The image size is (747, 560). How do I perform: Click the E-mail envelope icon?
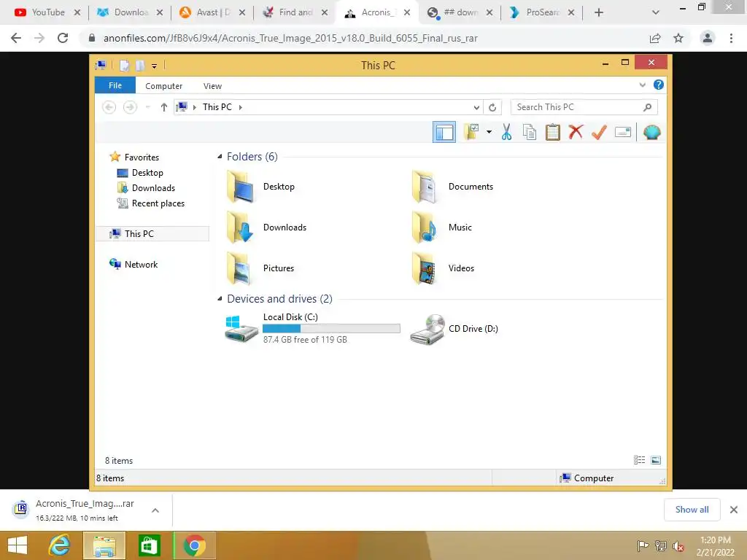coord(623,132)
